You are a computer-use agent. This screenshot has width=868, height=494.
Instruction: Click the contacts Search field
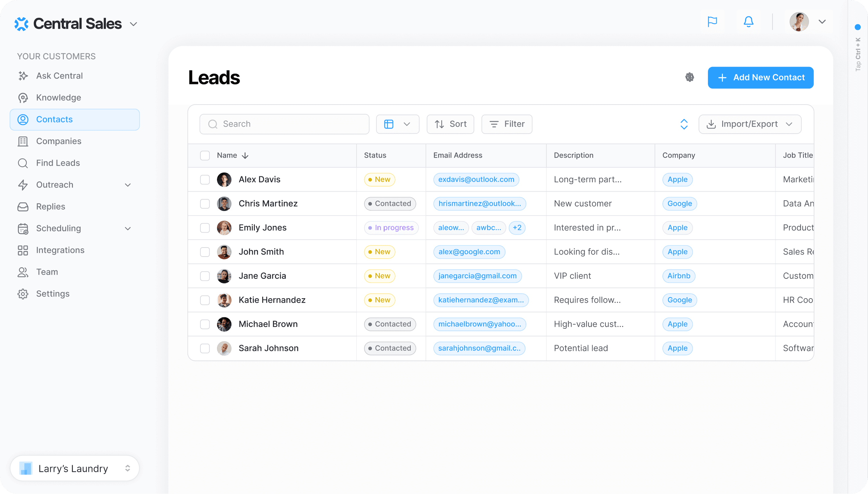284,124
